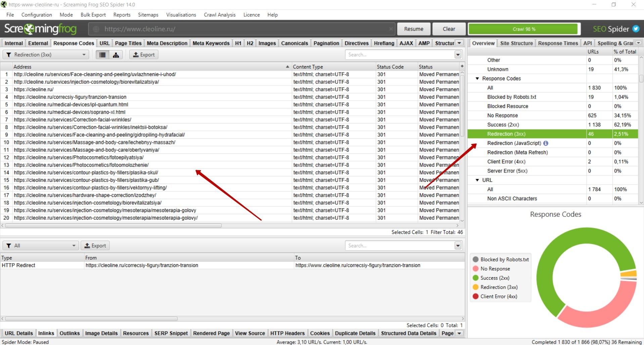Clear the URL field with X icon
644x345 pixels.
coord(391,29)
